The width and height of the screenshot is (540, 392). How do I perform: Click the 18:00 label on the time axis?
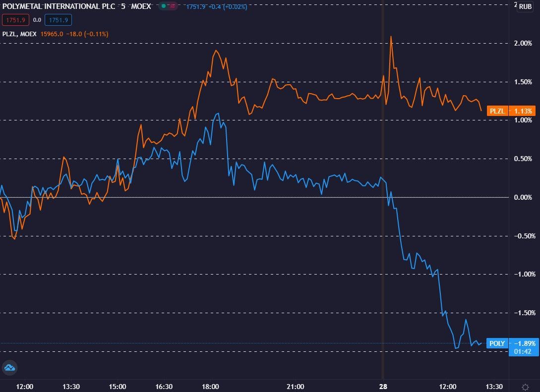point(210,387)
